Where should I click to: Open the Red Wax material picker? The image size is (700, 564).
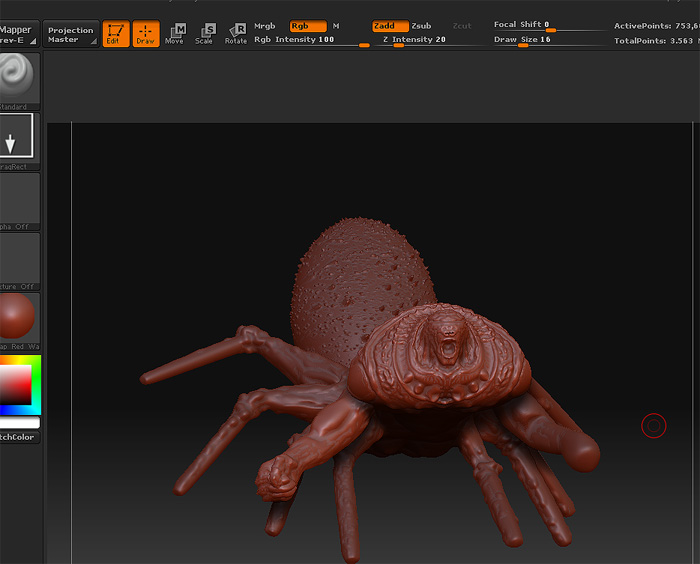coord(18,316)
